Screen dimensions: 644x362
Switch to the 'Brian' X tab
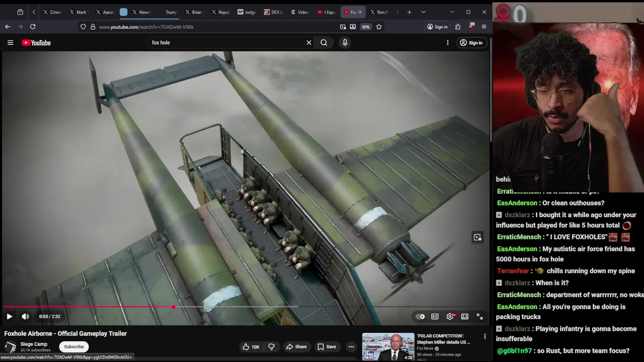click(194, 12)
